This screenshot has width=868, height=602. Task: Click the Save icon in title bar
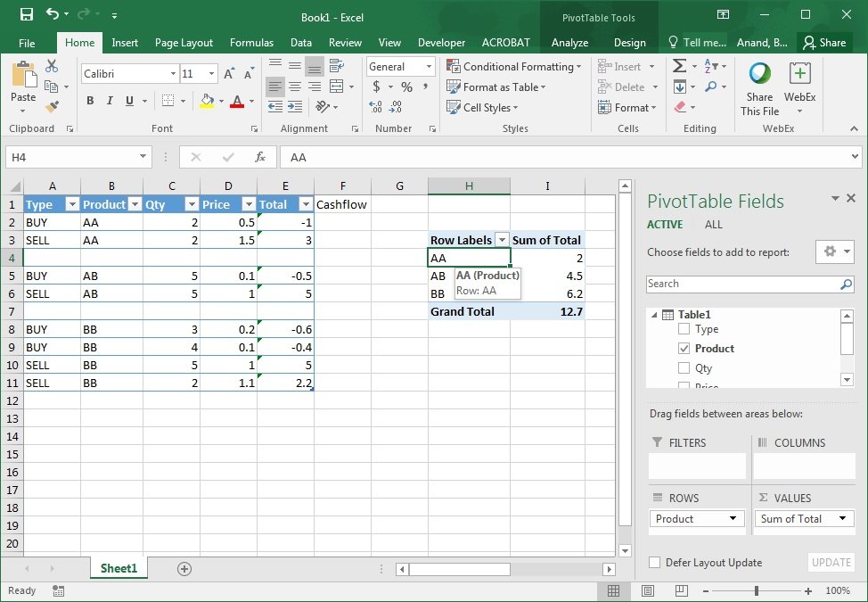click(x=26, y=14)
